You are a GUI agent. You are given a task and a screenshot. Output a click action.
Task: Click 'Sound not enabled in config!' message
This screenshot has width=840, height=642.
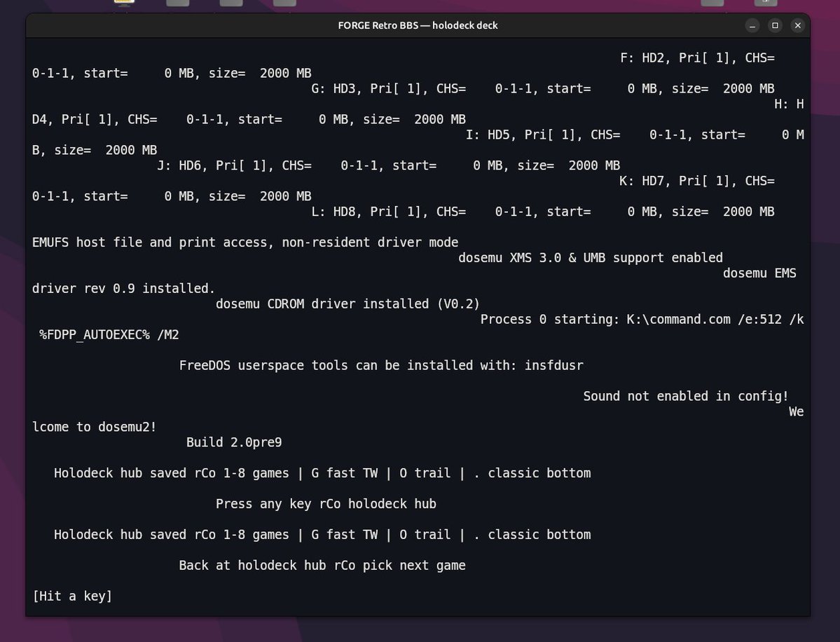pyautogui.click(x=686, y=396)
